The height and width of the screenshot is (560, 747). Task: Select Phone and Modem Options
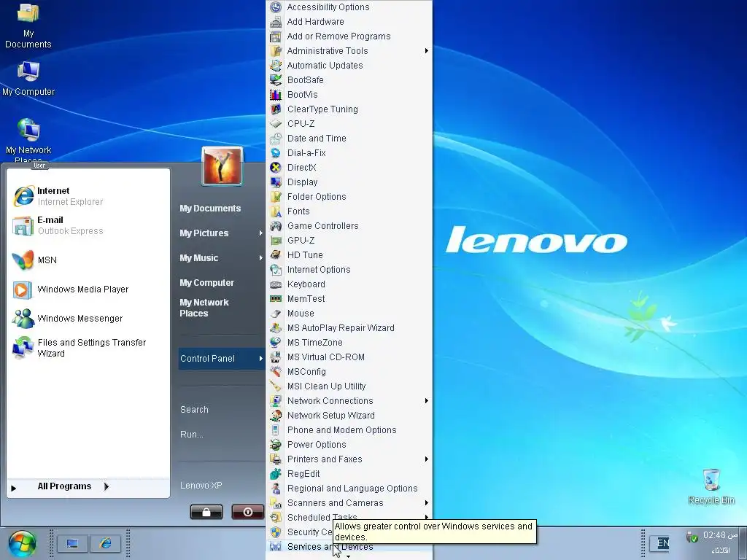coord(349,430)
